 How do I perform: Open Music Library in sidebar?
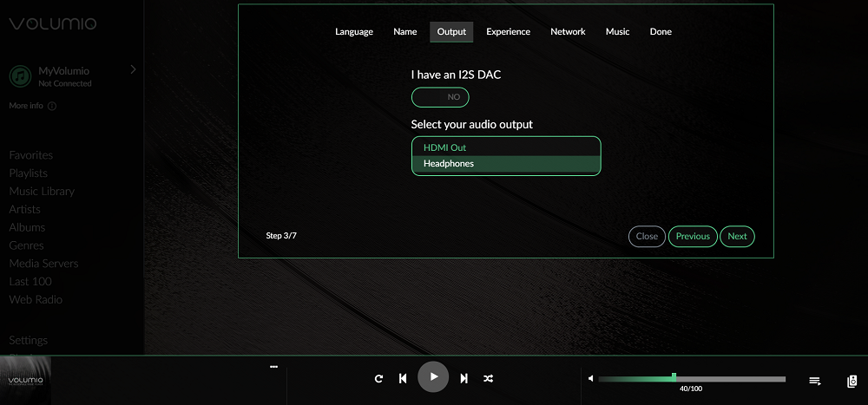click(x=42, y=191)
